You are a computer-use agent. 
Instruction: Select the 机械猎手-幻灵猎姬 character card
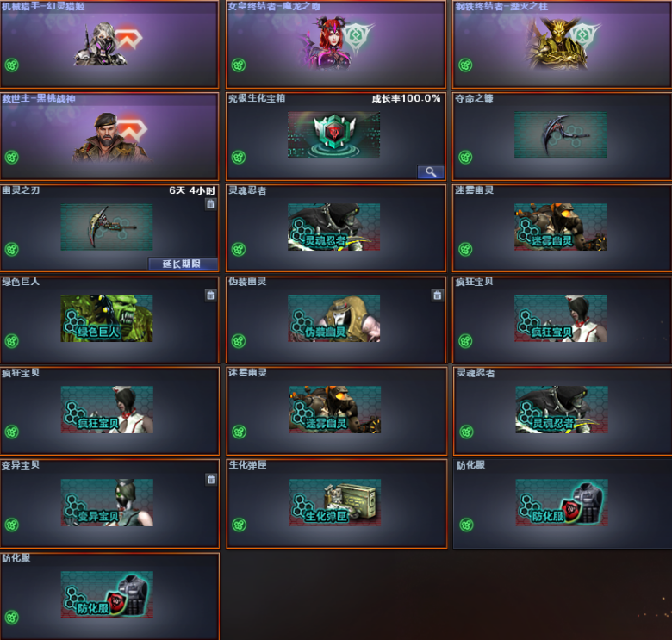(x=109, y=44)
